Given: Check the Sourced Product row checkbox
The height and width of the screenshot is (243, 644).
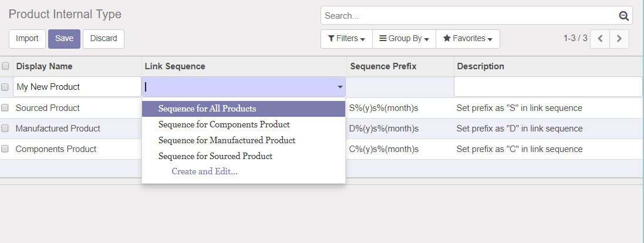Looking at the screenshot, I should 5,108.
